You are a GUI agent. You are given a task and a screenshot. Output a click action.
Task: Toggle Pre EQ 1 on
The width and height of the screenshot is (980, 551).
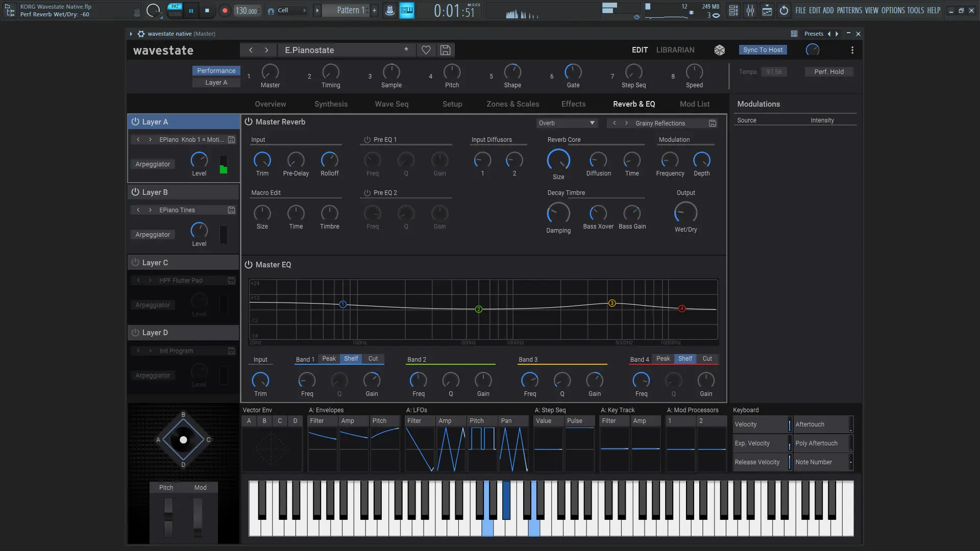pos(367,140)
